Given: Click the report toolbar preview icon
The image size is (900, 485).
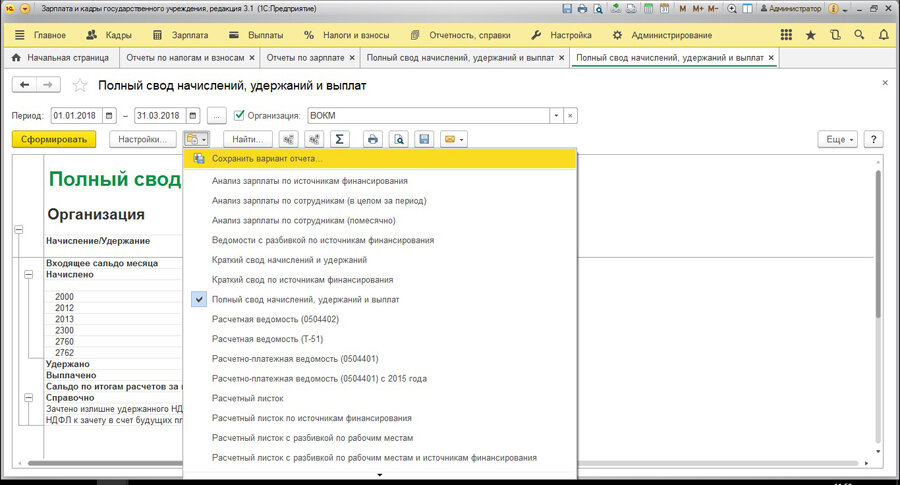Looking at the screenshot, I should point(399,139).
